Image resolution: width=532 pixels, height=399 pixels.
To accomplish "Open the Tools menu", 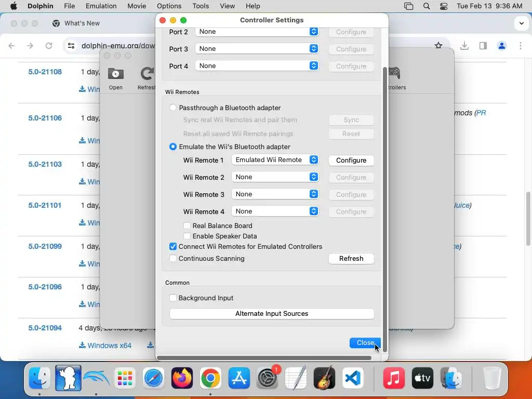I will point(201,6).
